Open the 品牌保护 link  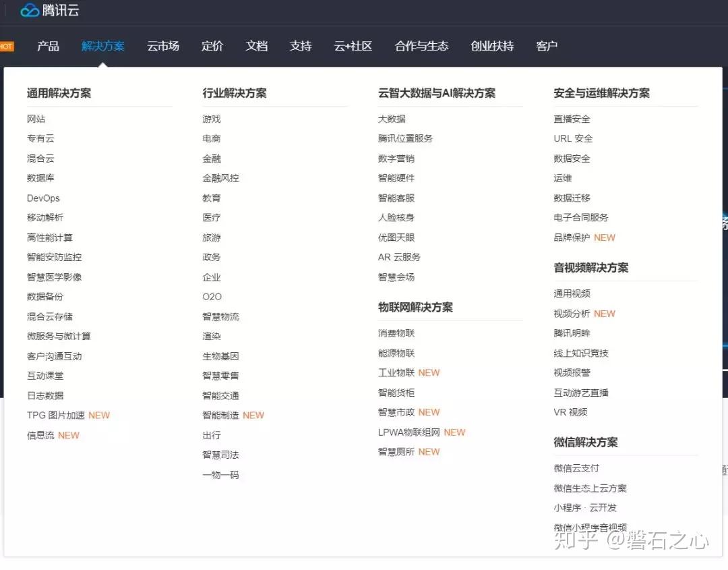tap(572, 237)
